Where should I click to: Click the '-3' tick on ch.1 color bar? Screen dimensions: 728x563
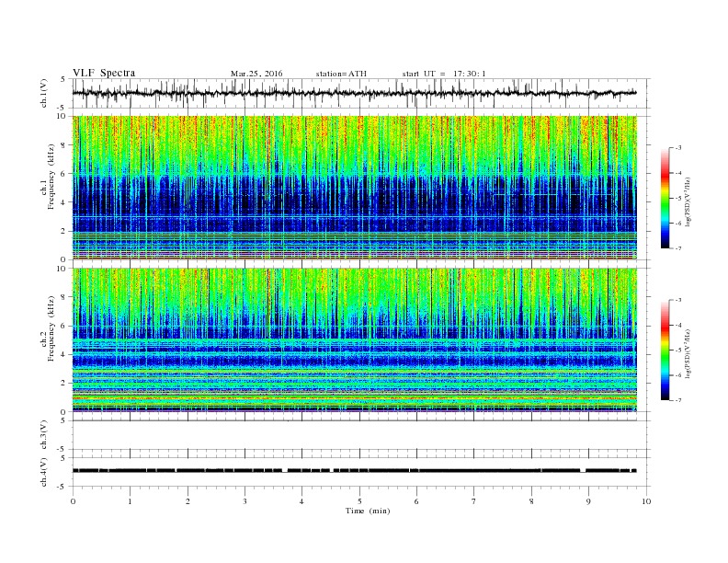click(677, 148)
